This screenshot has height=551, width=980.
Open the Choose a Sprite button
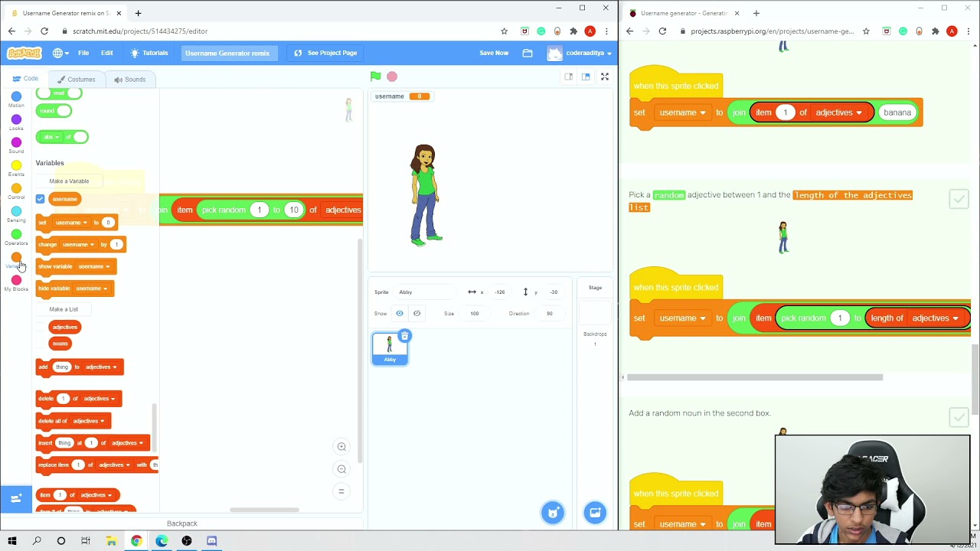click(553, 513)
